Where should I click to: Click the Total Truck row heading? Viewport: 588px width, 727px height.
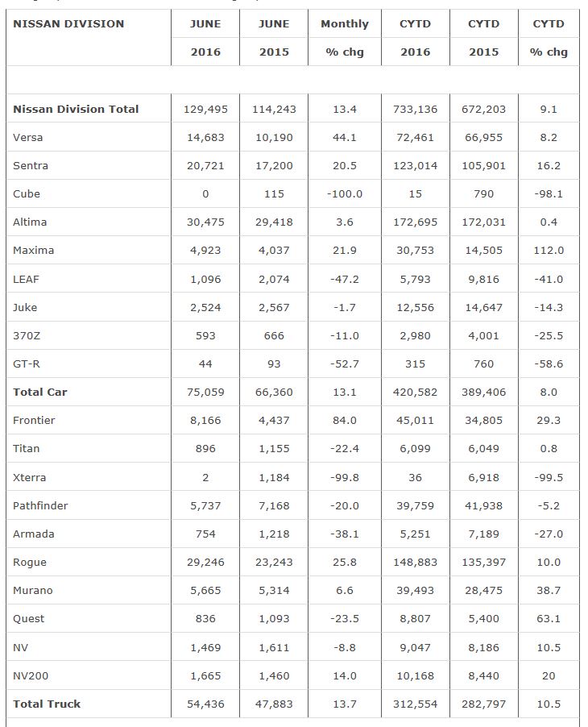pyautogui.click(x=47, y=704)
